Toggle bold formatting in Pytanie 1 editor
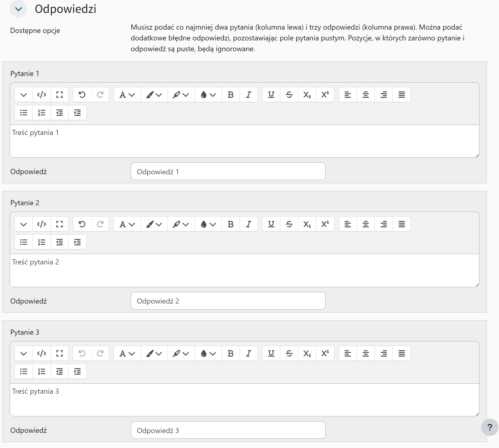This screenshot has height=448, width=499. (231, 95)
